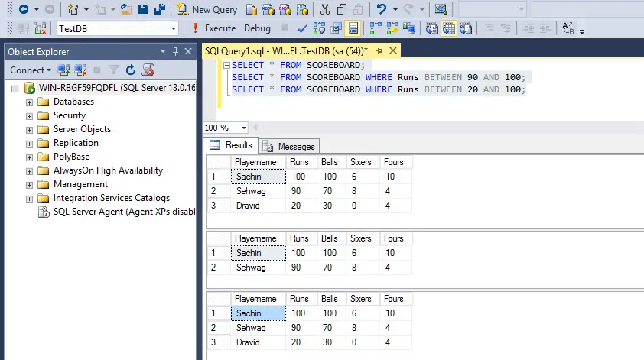Expand the Databases folder node
Viewport: 644px width, 360px height.
(x=29, y=102)
